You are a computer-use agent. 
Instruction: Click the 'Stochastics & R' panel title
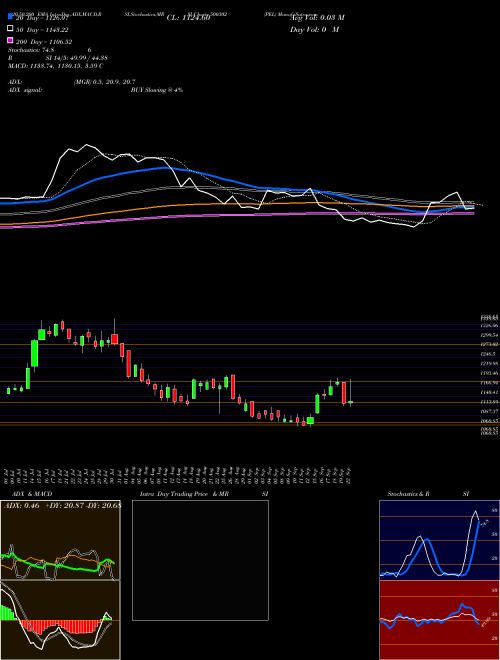pyautogui.click(x=408, y=494)
